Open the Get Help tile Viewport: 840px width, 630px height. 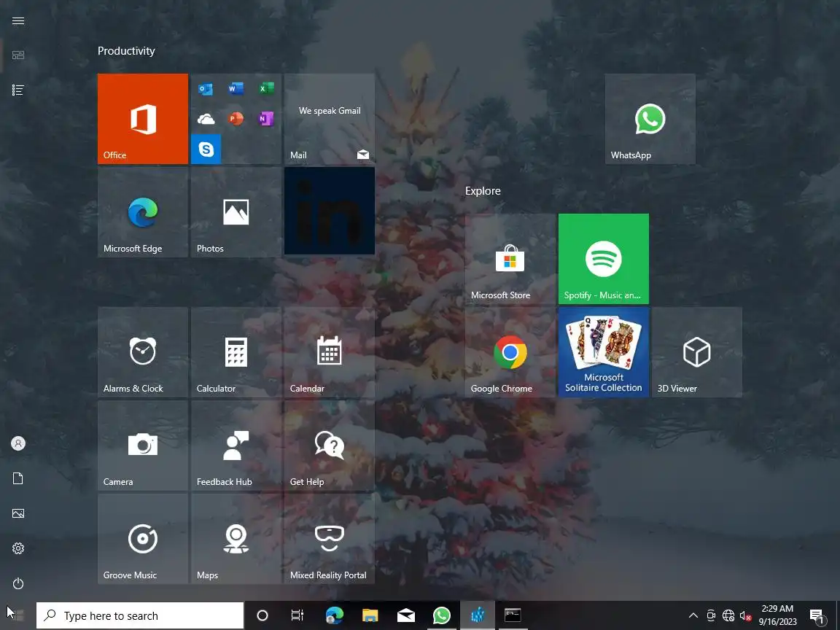pyautogui.click(x=330, y=446)
